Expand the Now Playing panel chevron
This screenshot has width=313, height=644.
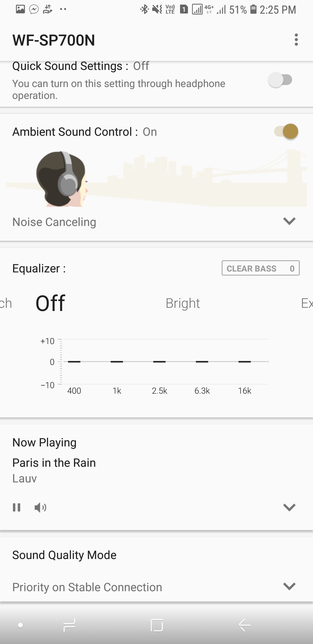289,507
